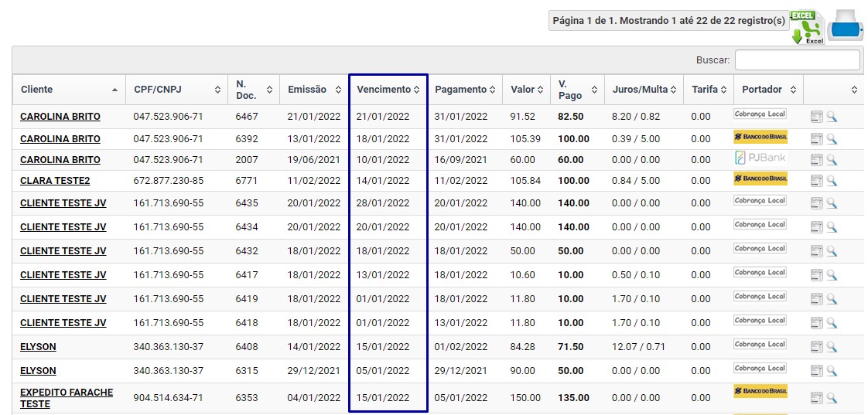Sort records by Valor column

point(526,90)
